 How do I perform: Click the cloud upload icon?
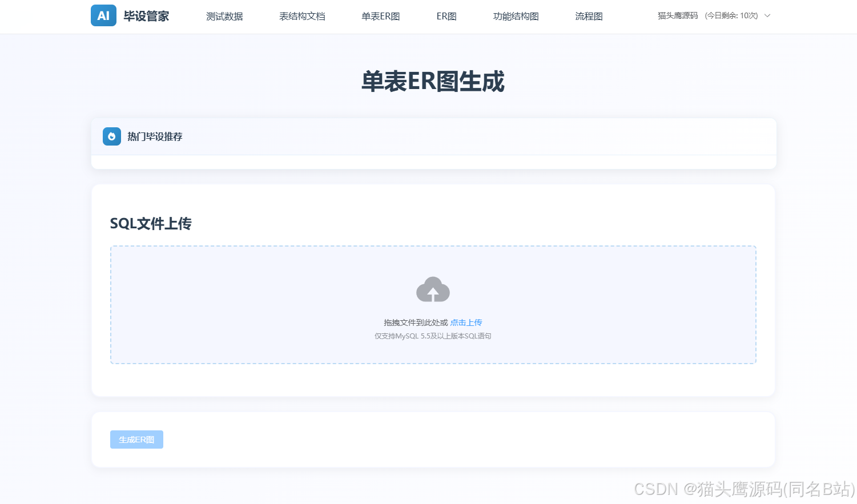click(433, 289)
